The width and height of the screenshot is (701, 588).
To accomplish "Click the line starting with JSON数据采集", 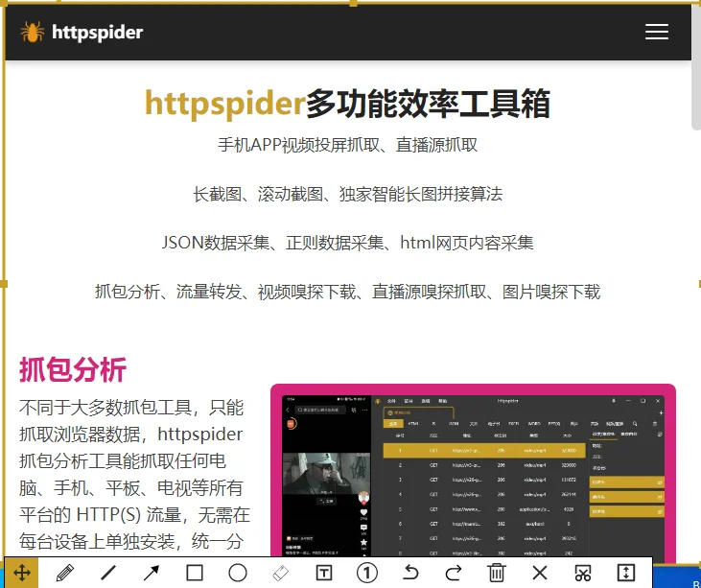I will pos(347,243).
